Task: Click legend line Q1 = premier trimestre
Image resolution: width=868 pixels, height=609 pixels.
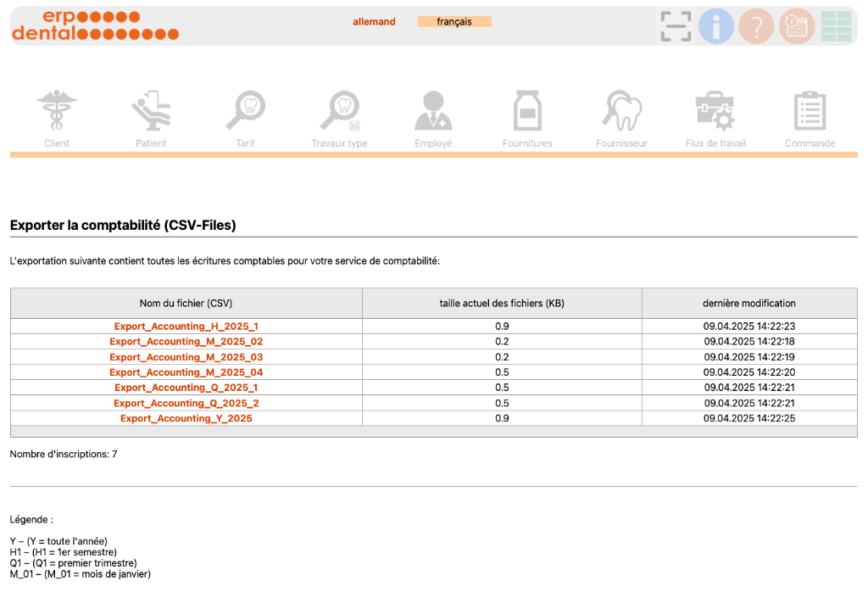Action: point(73,563)
